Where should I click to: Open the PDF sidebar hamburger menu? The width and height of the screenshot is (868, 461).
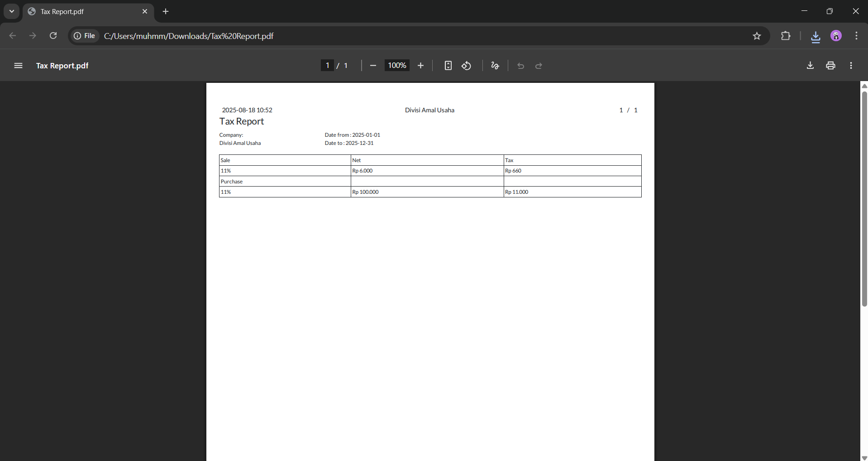18,66
